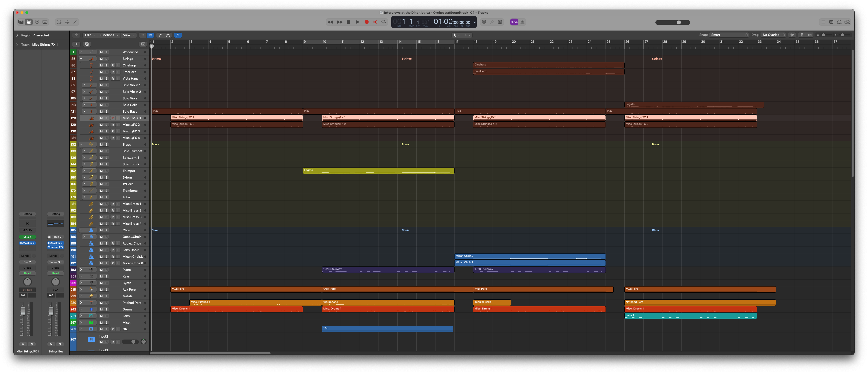868x373 pixels.
Task: Open the Loop Browser icon
Action: [839, 22]
